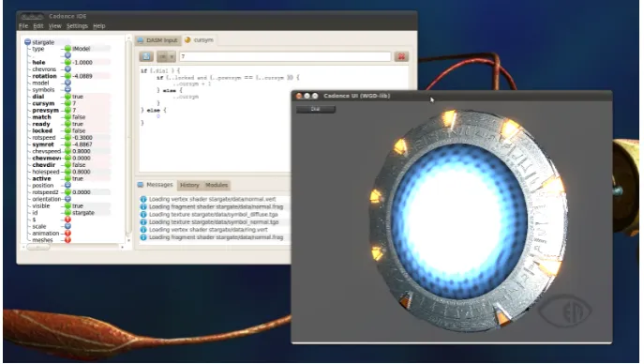Select the rotation value -4.0889
The width and height of the screenshot is (644, 364).
pyautogui.click(x=82, y=76)
